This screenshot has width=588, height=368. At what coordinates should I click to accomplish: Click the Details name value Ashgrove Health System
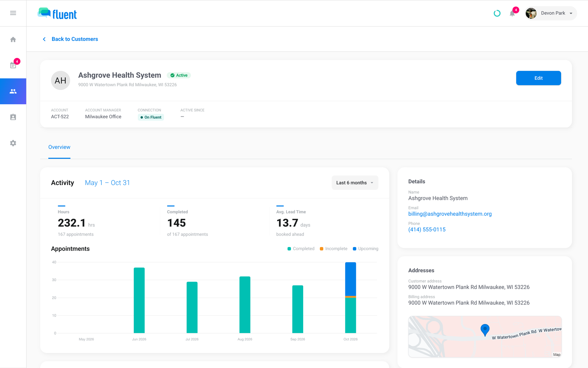(x=438, y=198)
